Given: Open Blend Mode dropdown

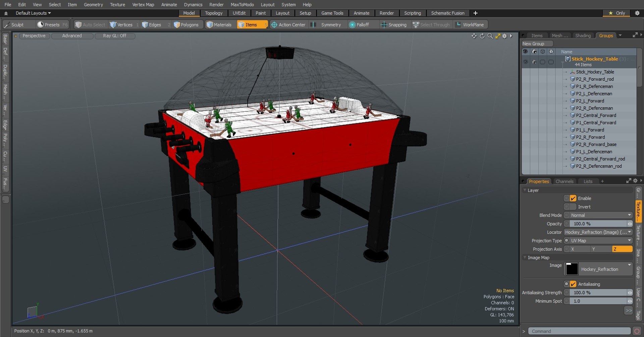Looking at the screenshot, I should (x=601, y=215).
